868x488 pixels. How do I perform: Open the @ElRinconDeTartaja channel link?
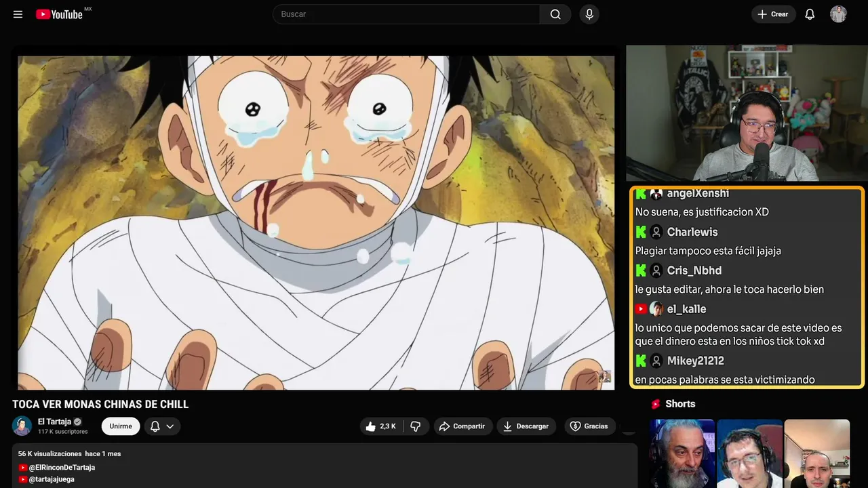tap(62, 468)
